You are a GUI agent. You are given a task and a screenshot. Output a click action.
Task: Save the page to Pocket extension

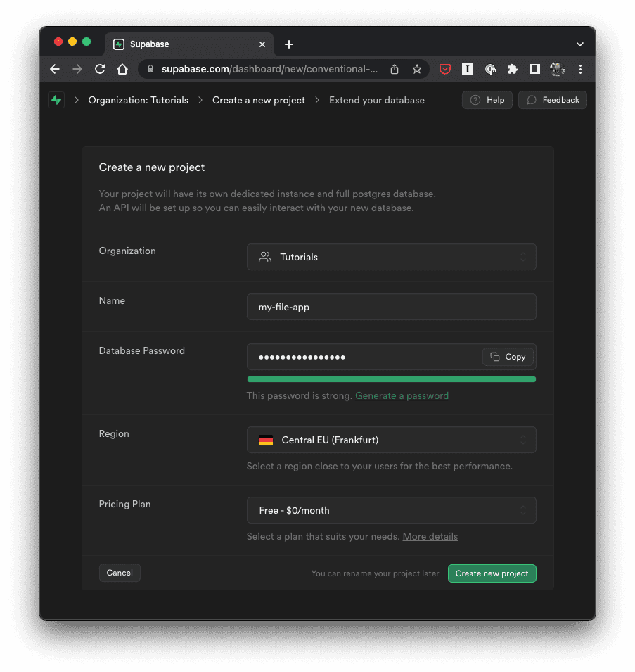coord(444,69)
